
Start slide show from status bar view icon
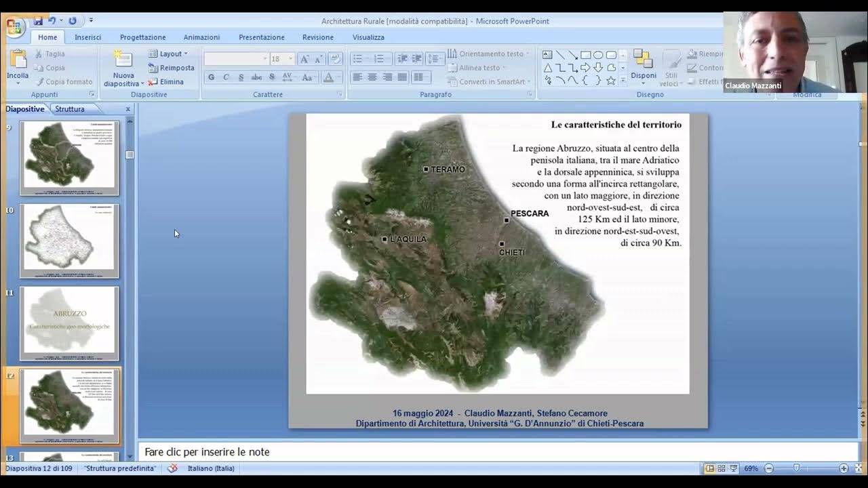click(x=734, y=468)
